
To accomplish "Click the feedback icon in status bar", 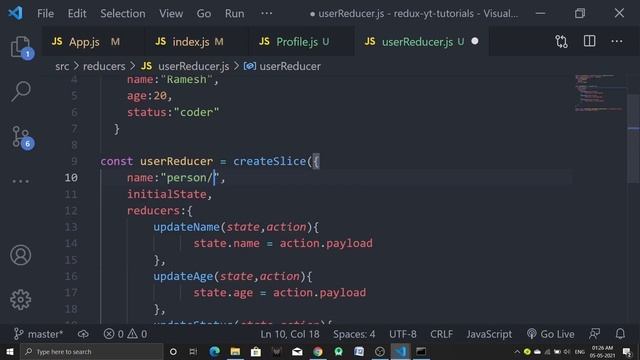I will [595, 334].
